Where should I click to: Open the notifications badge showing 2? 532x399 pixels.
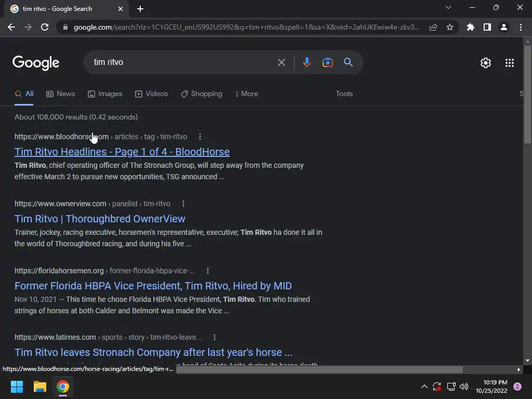pyautogui.click(x=517, y=387)
